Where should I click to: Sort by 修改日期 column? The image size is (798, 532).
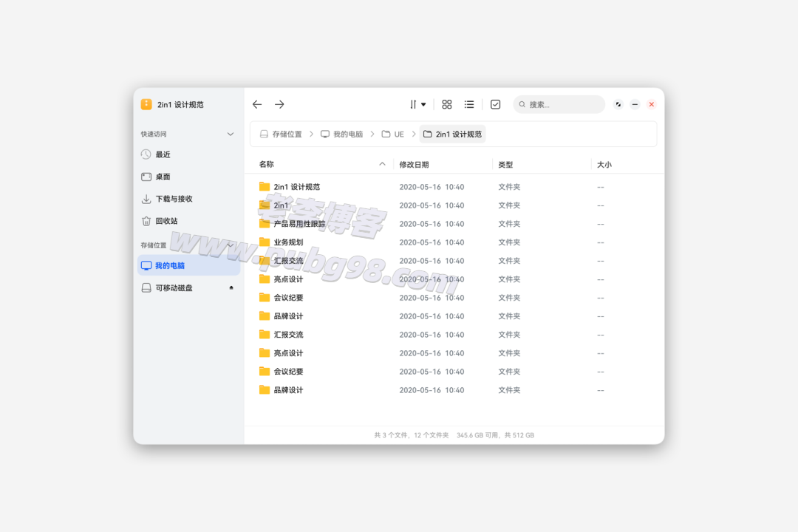tap(415, 165)
